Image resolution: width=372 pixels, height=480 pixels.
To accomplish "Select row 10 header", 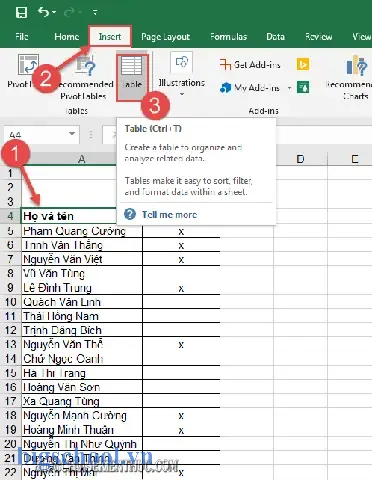I will 11,302.
